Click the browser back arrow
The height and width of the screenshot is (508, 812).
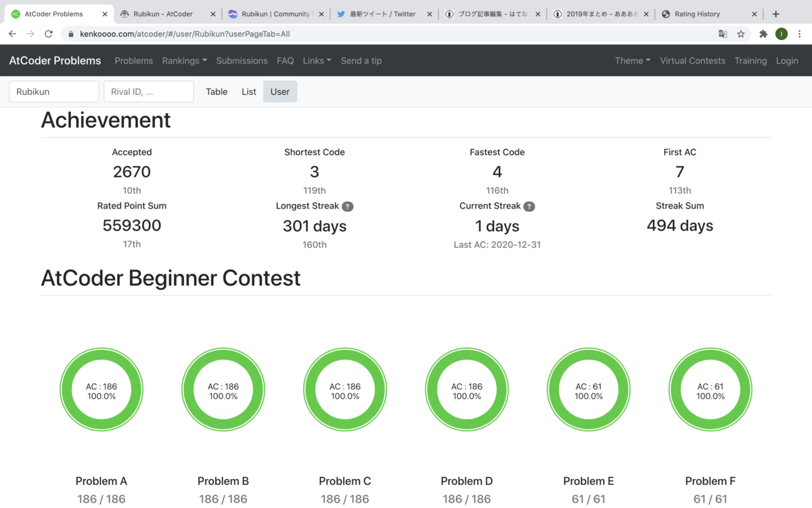tap(12, 34)
